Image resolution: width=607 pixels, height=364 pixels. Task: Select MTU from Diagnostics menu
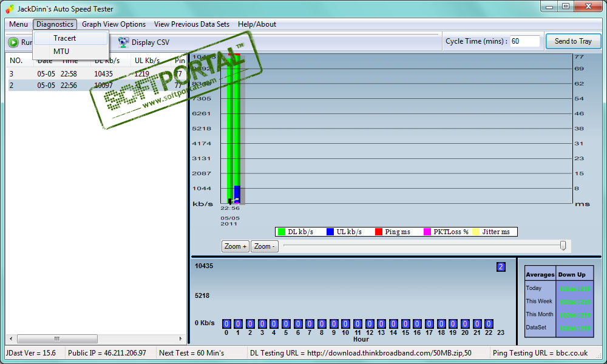[70, 51]
